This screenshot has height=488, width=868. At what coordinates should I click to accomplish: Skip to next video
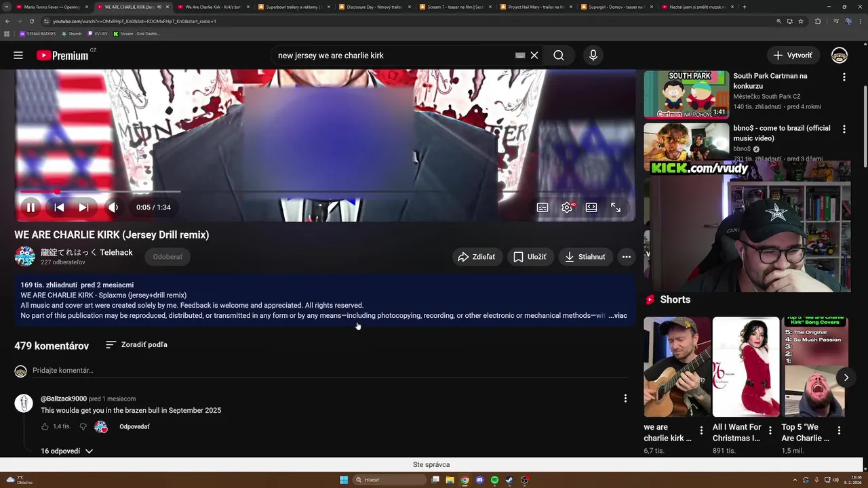coord(83,207)
